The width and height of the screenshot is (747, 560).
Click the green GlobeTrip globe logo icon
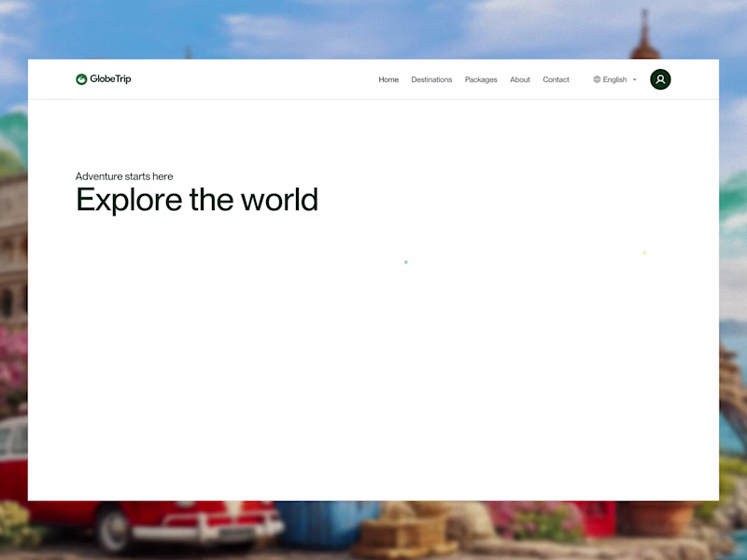[81, 79]
